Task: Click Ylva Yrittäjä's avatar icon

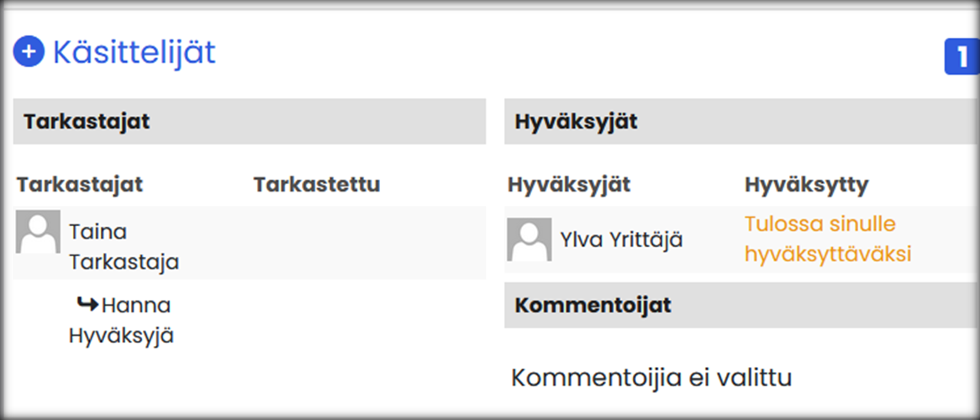Action: (529, 239)
